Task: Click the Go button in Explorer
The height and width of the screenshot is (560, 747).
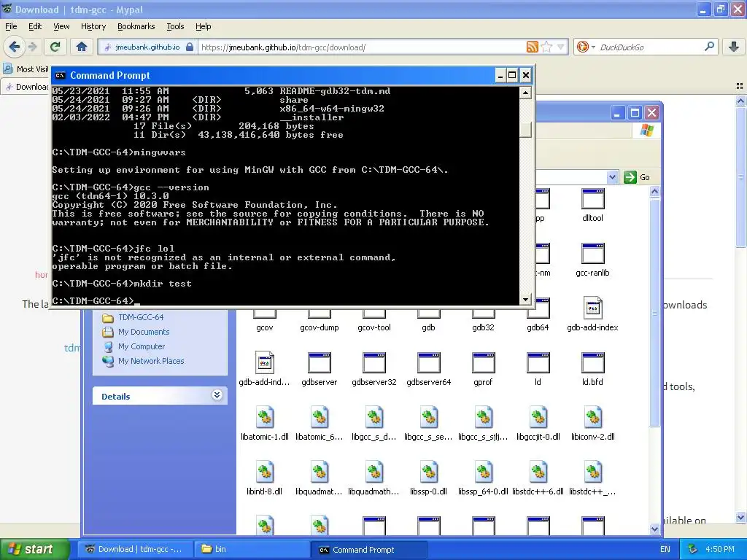Action: point(636,177)
